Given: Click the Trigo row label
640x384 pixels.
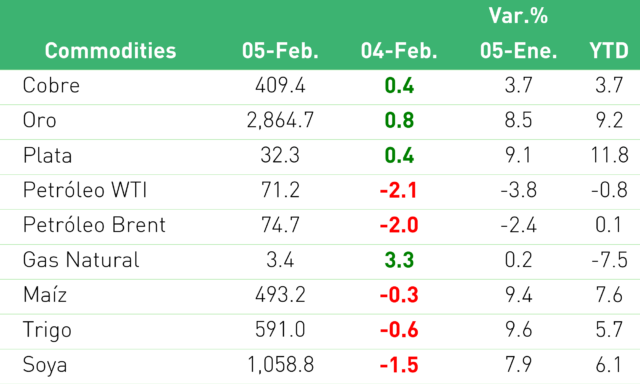Looking at the screenshot, I should (x=47, y=330).
